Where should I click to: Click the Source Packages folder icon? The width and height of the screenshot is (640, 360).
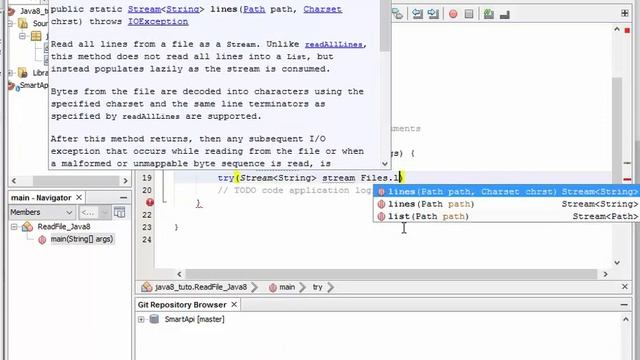(x=23, y=24)
